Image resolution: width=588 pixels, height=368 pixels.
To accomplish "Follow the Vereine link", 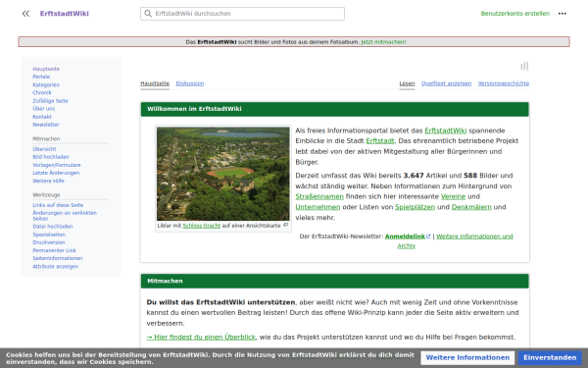I will point(453,197).
